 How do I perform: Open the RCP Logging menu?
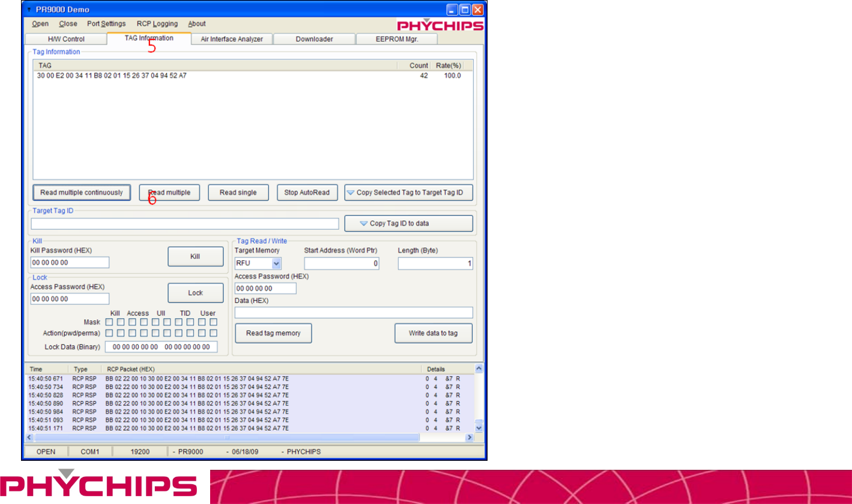tap(157, 24)
